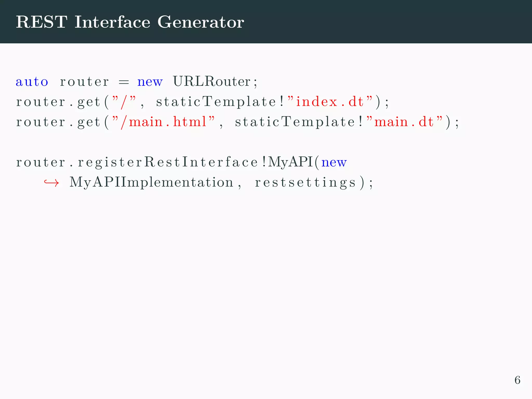Image resolution: width=532 pixels, height=399 pixels.
Task: Click "staticTemplate" on the main.dt line
Action: click(x=295, y=122)
